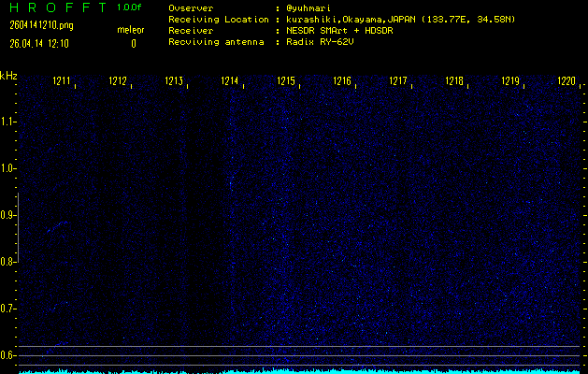Click frequency label 0.9
The image size is (588, 374).
point(7,215)
